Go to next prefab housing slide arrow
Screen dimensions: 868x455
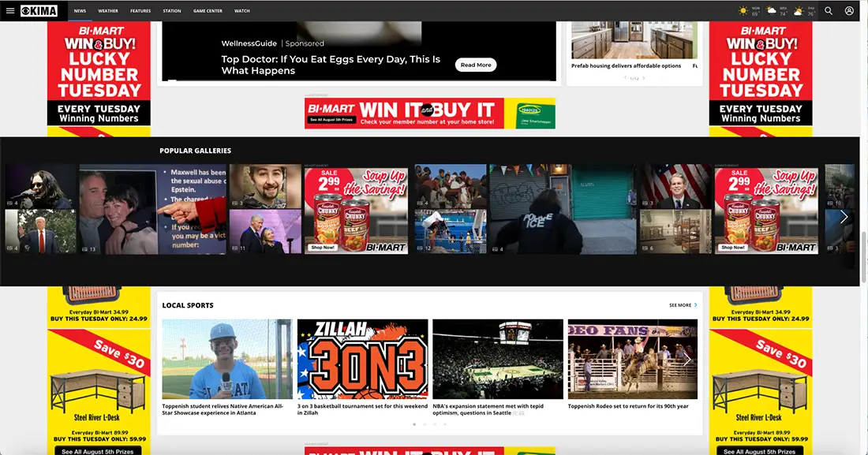pos(643,78)
